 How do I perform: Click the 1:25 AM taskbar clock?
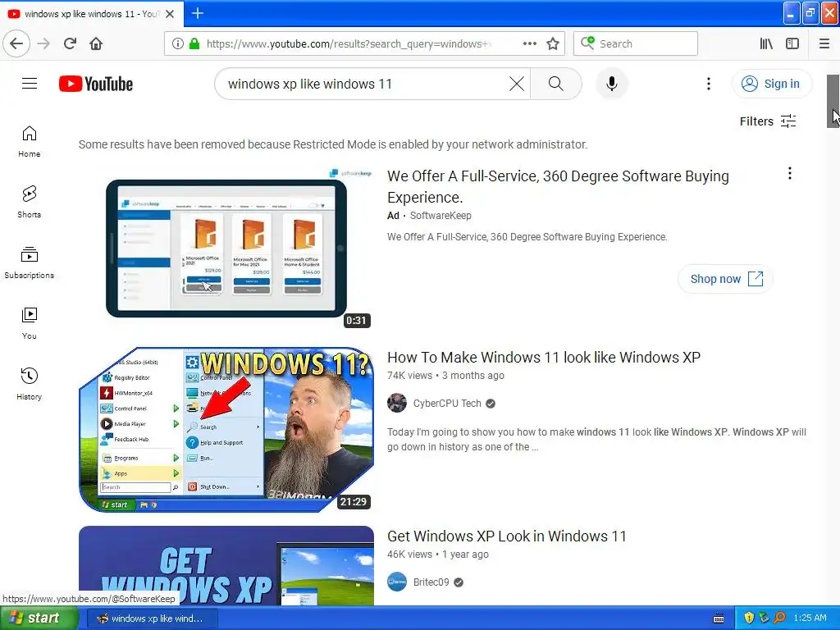click(x=810, y=618)
